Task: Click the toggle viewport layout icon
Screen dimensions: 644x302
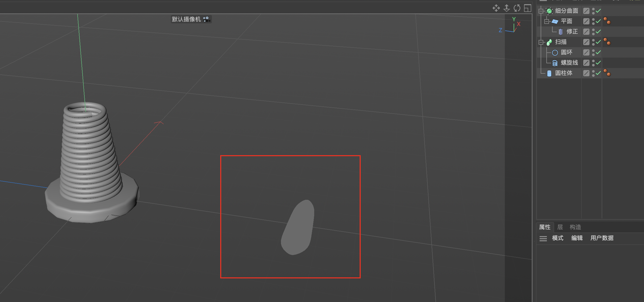Action: click(527, 8)
